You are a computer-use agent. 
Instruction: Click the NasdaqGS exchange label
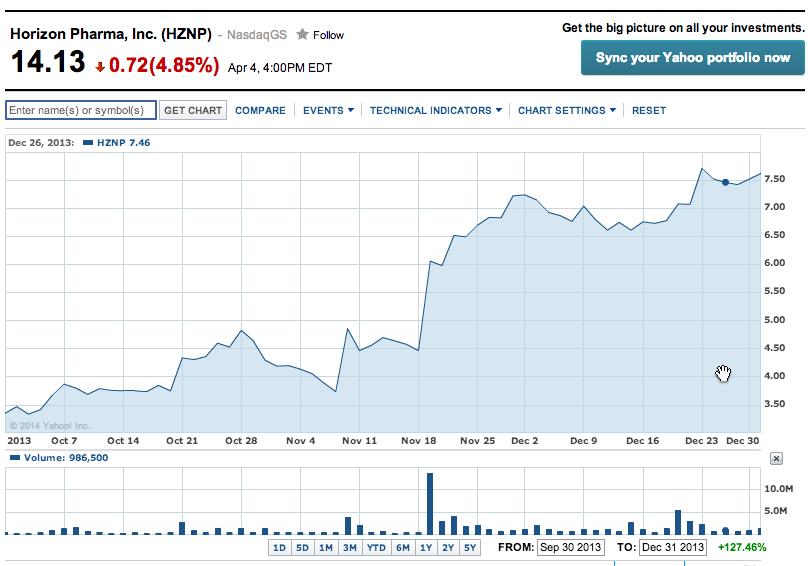tap(257, 35)
